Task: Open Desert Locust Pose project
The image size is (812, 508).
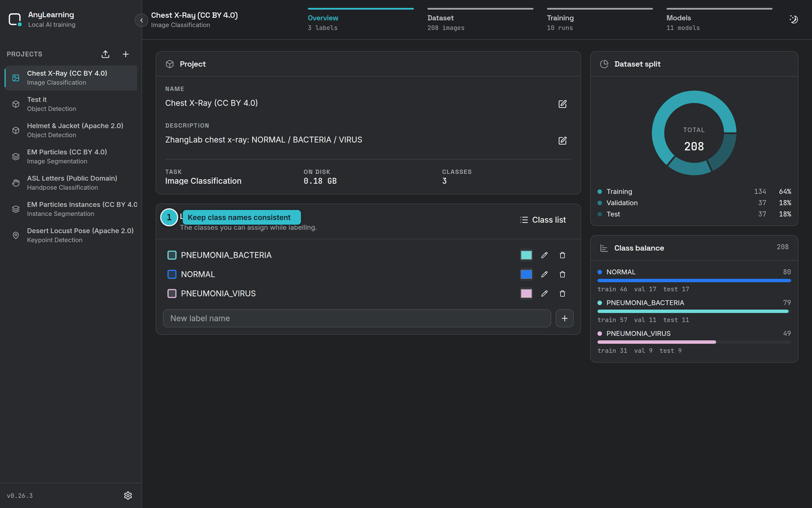Action: 71,235
